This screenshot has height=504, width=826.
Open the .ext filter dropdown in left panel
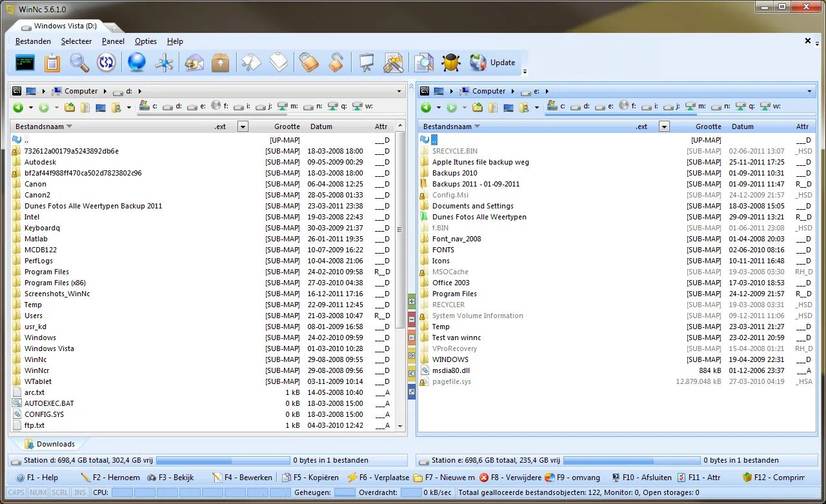point(243,126)
